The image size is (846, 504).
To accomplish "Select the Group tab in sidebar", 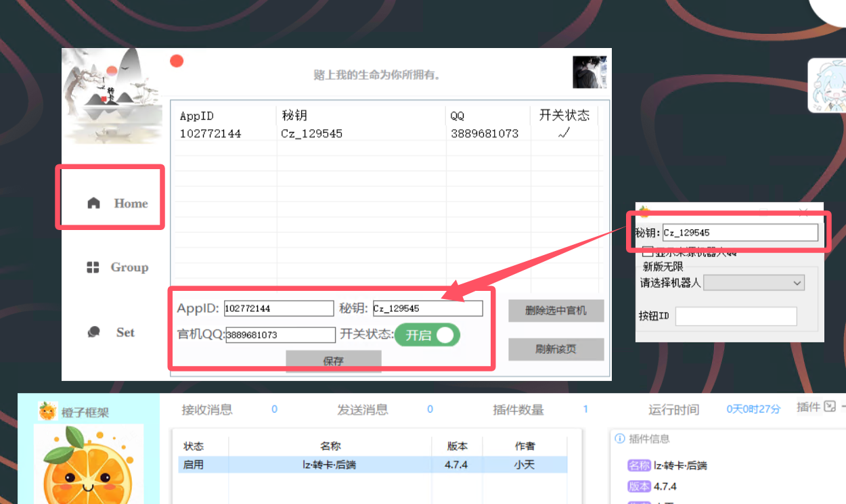I will [129, 267].
